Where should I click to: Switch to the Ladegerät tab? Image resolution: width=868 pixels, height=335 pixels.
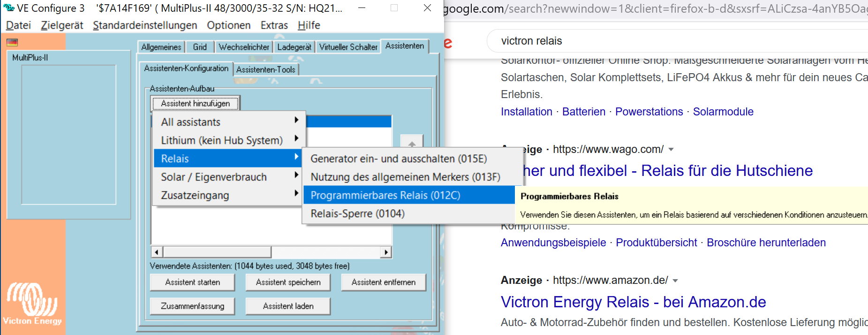(x=294, y=47)
